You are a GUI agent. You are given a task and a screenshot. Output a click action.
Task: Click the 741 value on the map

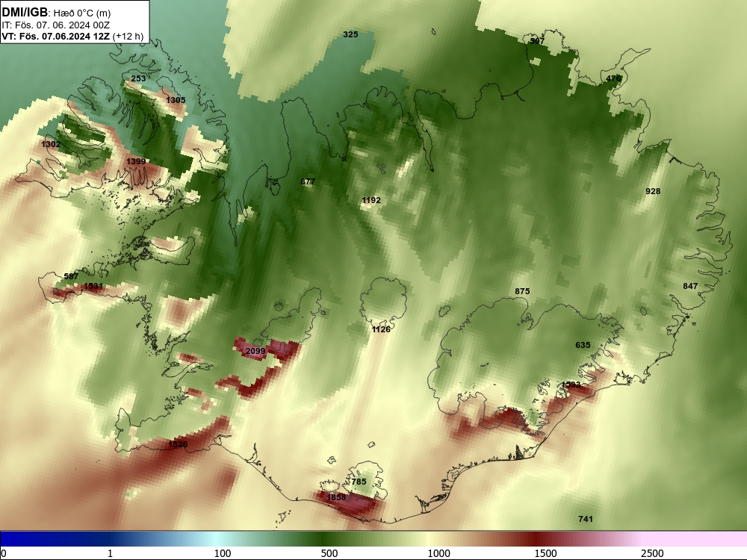[x=586, y=519]
